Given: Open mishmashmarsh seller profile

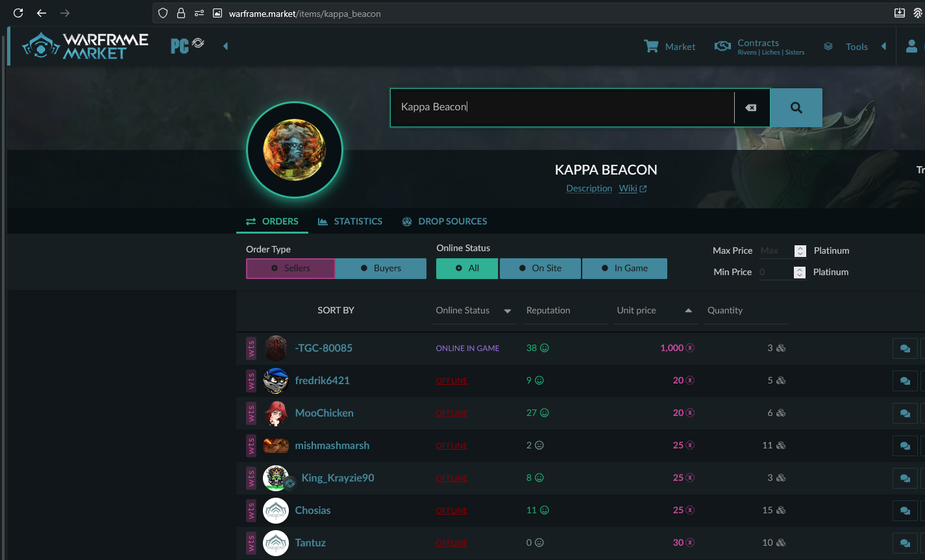Looking at the screenshot, I should pos(332,445).
